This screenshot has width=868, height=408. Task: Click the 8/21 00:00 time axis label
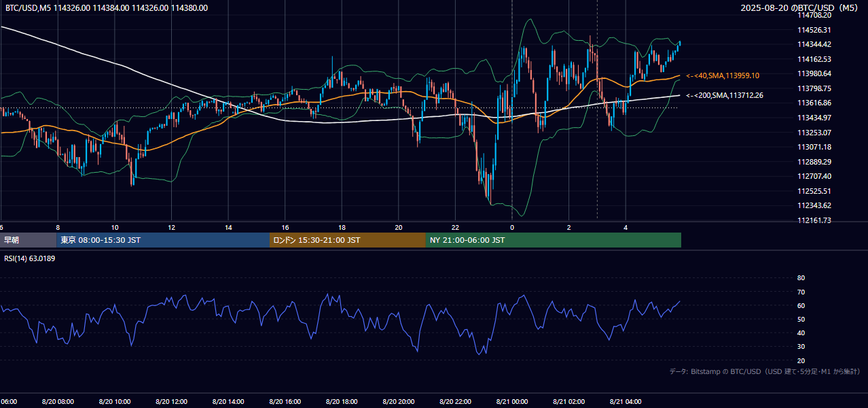tap(512, 402)
